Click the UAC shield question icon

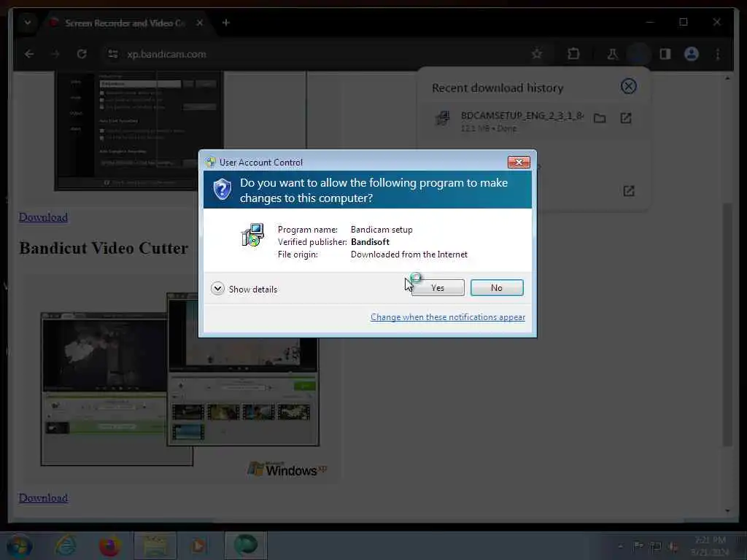(x=222, y=189)
